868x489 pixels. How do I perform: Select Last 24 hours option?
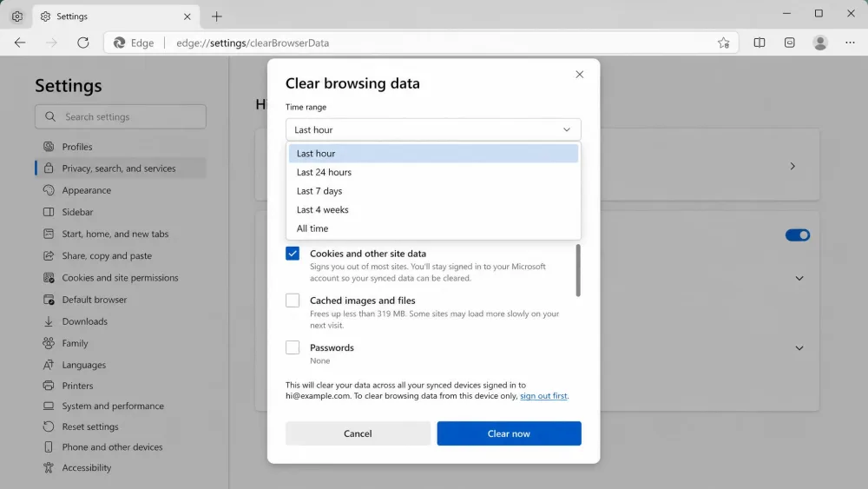(433, 172)
